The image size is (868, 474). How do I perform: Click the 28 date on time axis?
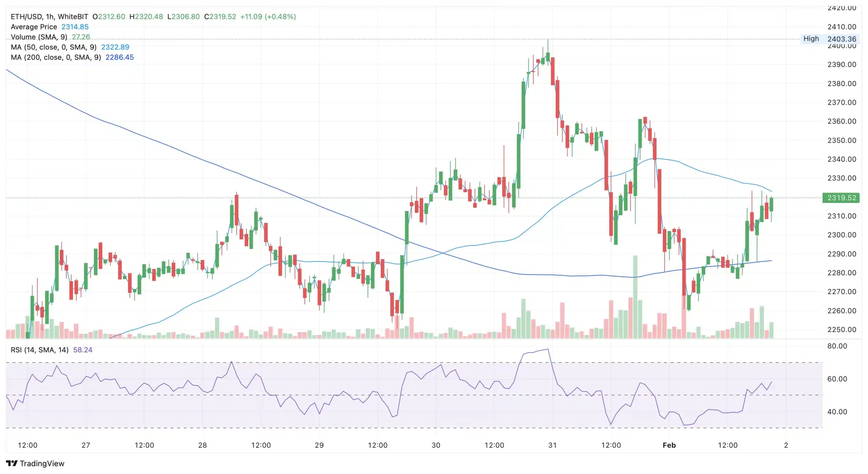(202, 445)
